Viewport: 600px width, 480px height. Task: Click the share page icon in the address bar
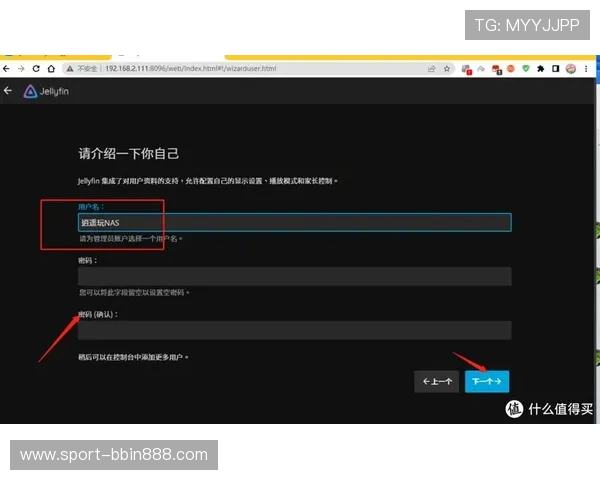pyautogui.click(x=432, y=69)
